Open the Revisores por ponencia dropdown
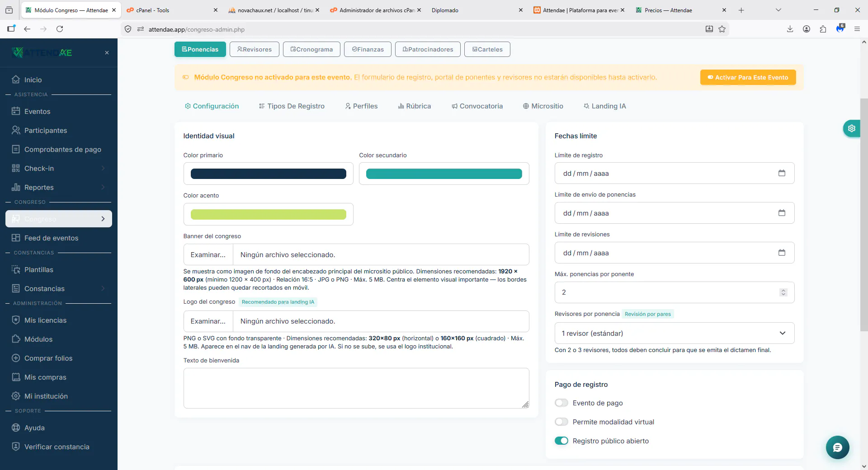The height and width of the screenshot is (470, 868). pos(674,333)
